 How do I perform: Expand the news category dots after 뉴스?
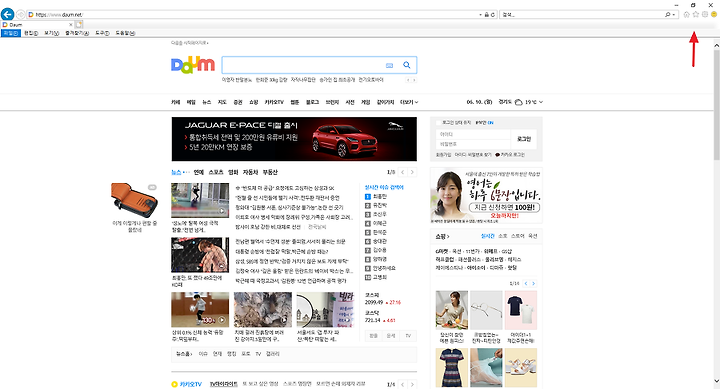(x=186, y=172)
